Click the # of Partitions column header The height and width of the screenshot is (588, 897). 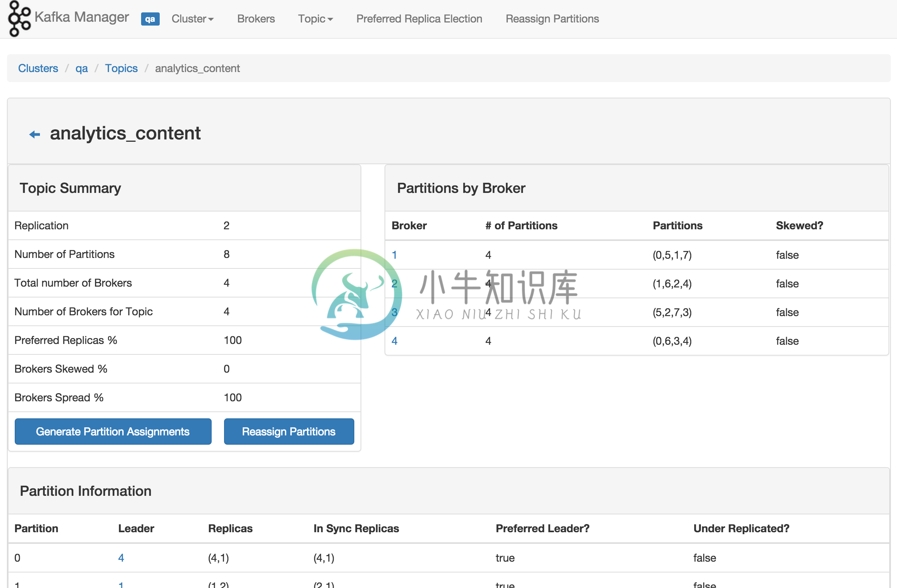(x=521, y=225)
